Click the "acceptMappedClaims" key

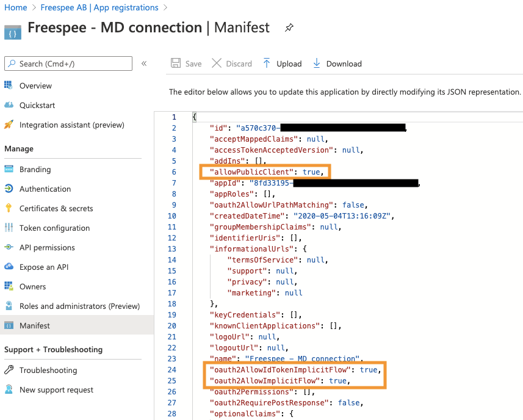254,139
